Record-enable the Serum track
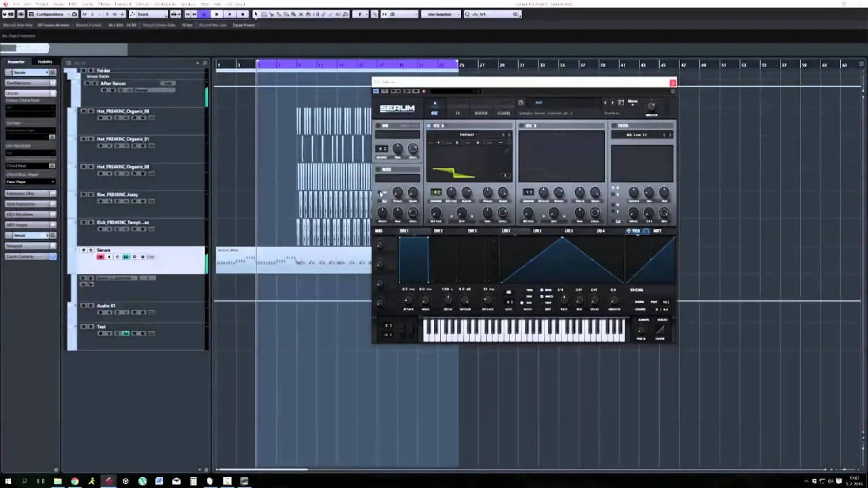Viewport: 868px width, 488px height. pyautogui.click(x=100, y=257)
